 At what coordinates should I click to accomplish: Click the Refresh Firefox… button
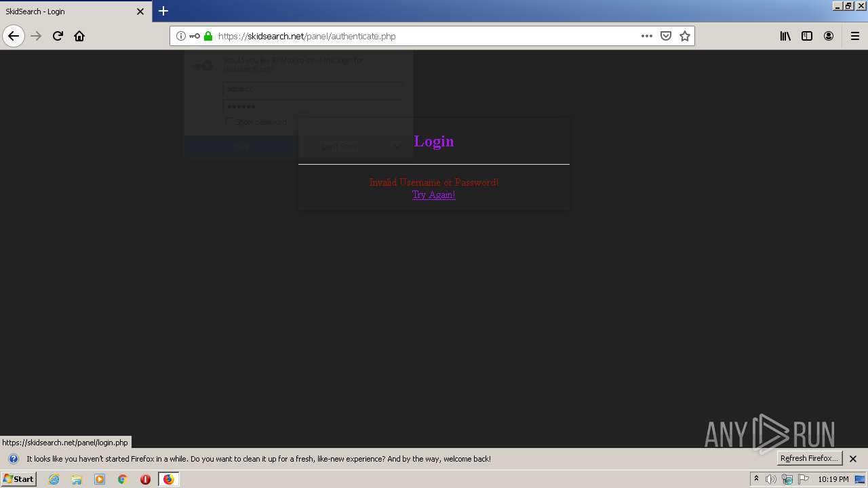[x=810, y=458]
